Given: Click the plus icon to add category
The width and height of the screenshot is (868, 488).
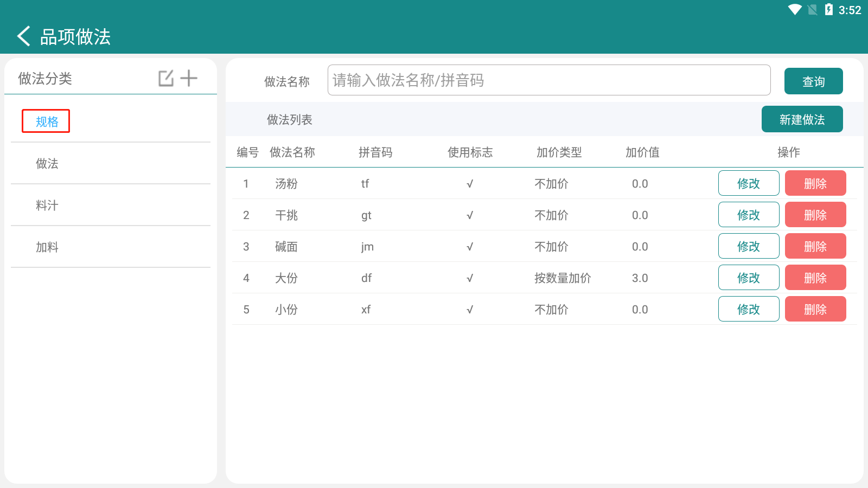Looking at the screenshot, I should tap(189, 78).
